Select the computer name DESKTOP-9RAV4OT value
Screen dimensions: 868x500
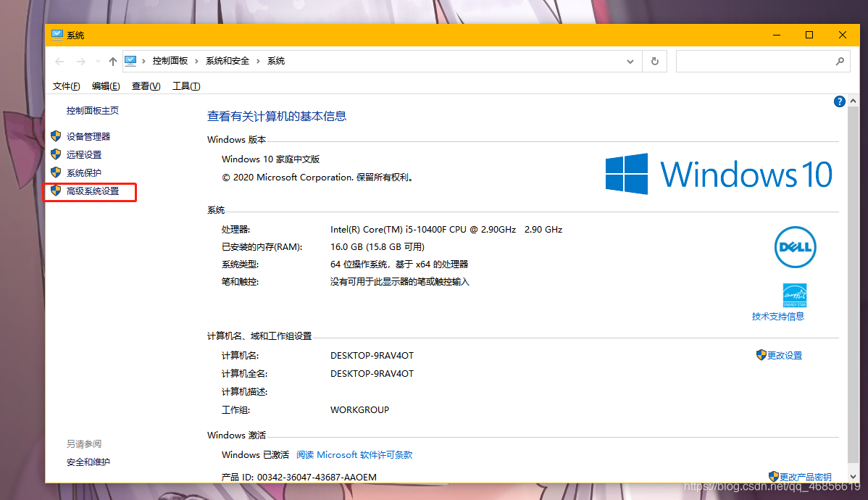(x=372, y=356)
